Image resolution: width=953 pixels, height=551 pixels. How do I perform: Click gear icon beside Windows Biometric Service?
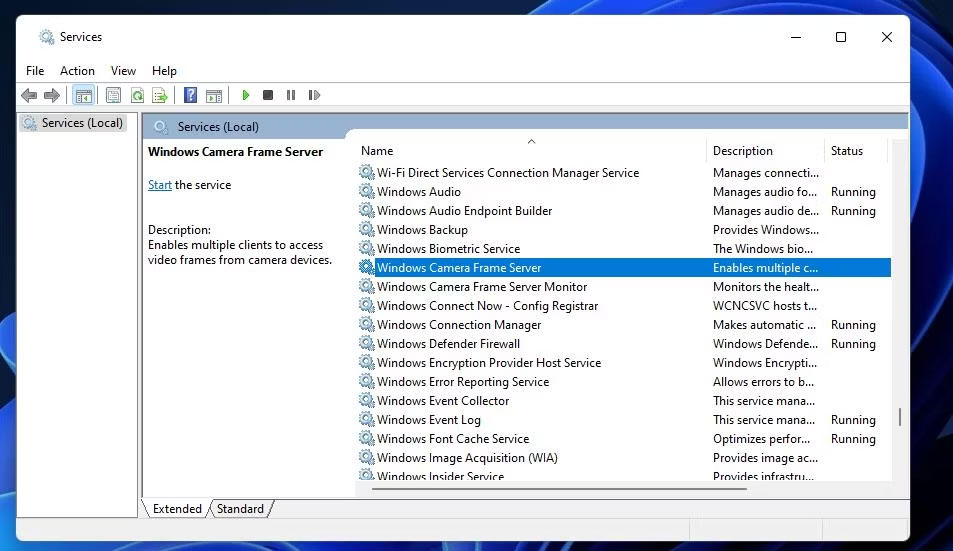click(366, 248)
